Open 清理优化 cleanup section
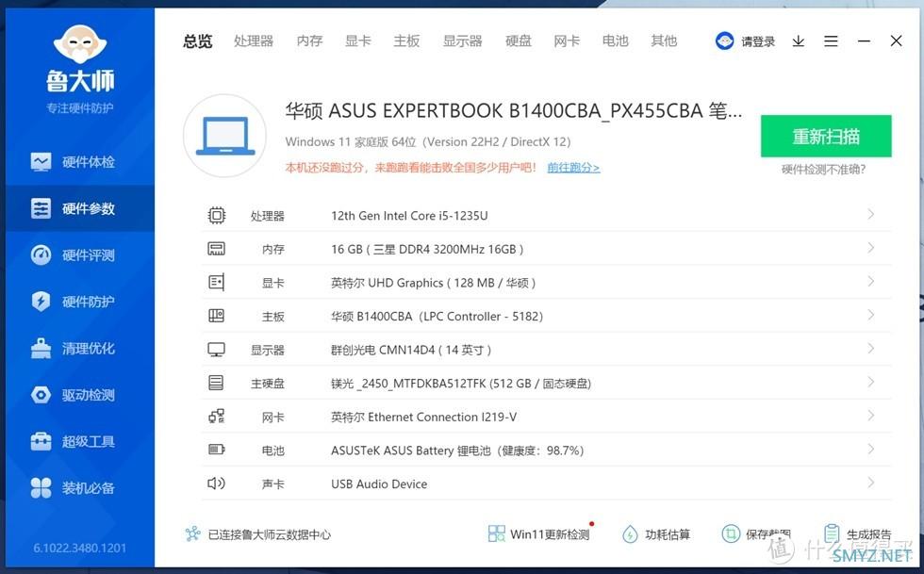Screen dimensions: 924x574 [x=79, y=349]
